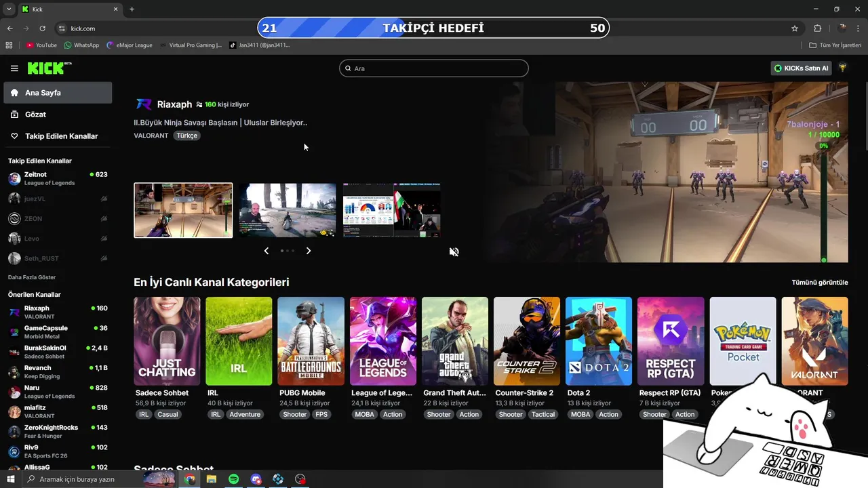Select second carousel stream thumbnail
868x488 pixels.
288,210
